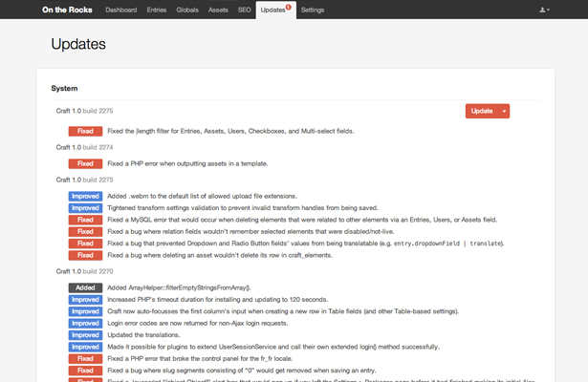Click the On the Rocks site name
Viewport: 588px width, 382px height.
67,10
